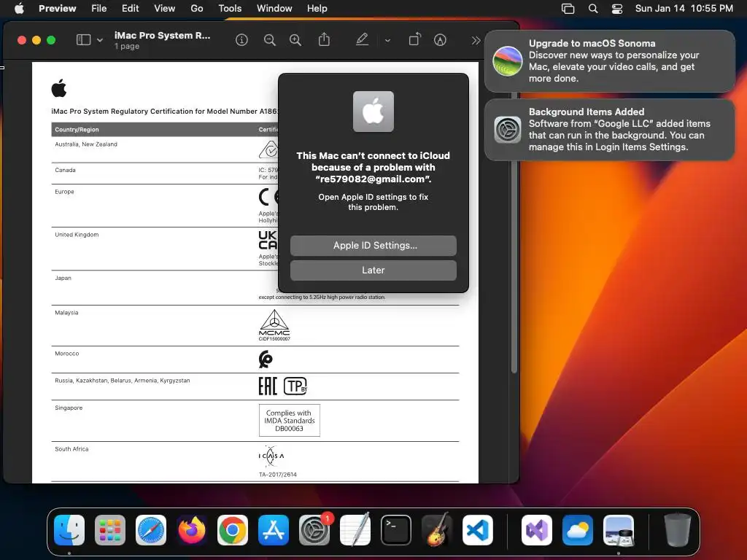Open the Upgrade to macOS Sonoma notification
The height and width of the screenshot is (560, 747).
(610, 61)
